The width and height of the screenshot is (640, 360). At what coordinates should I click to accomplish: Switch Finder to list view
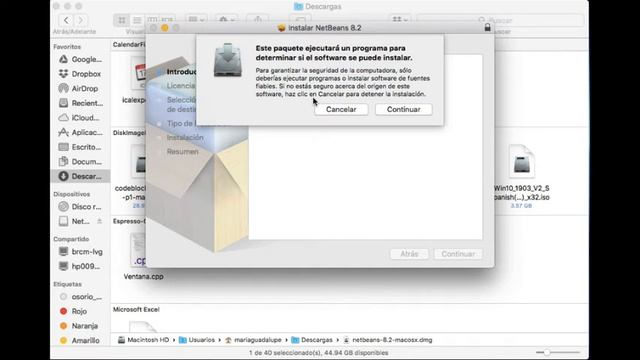[x=137, y=20]
